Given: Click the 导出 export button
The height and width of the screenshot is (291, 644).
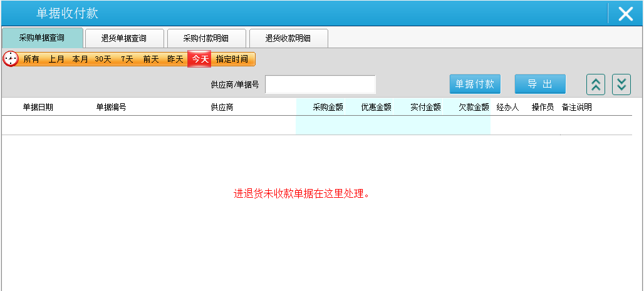Looking at the screenshot, I should click(x=539, y=84).
